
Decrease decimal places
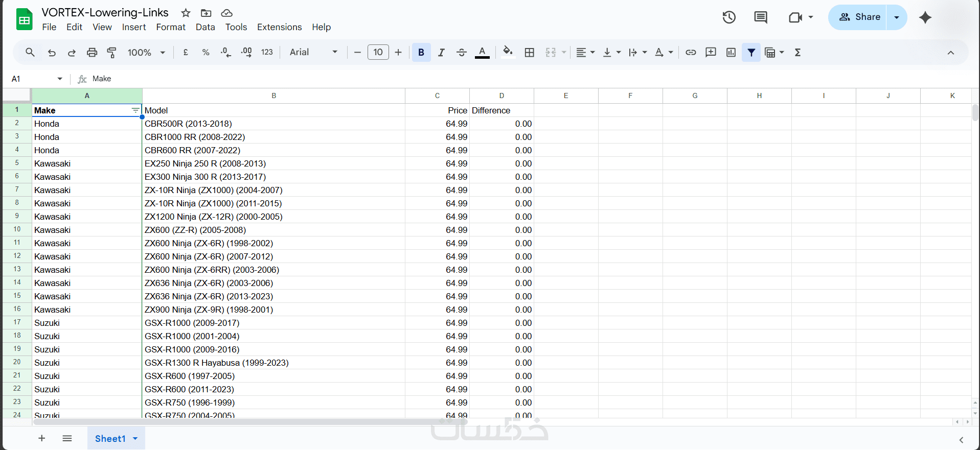pyautogui.click(x=225, y=52)
